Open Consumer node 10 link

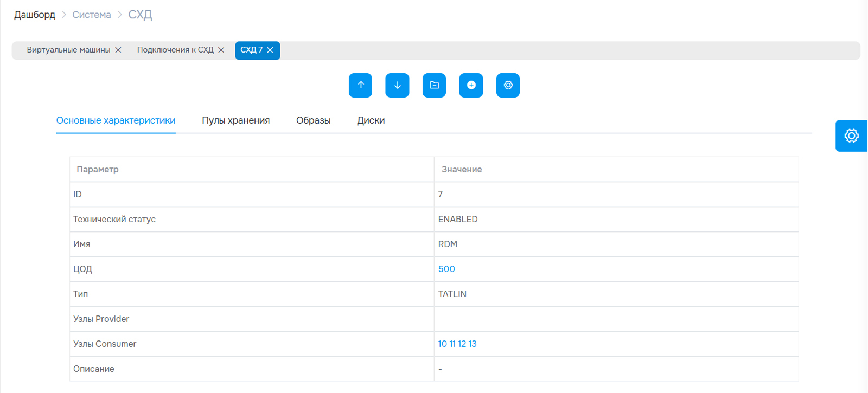[x=443, y=344]
